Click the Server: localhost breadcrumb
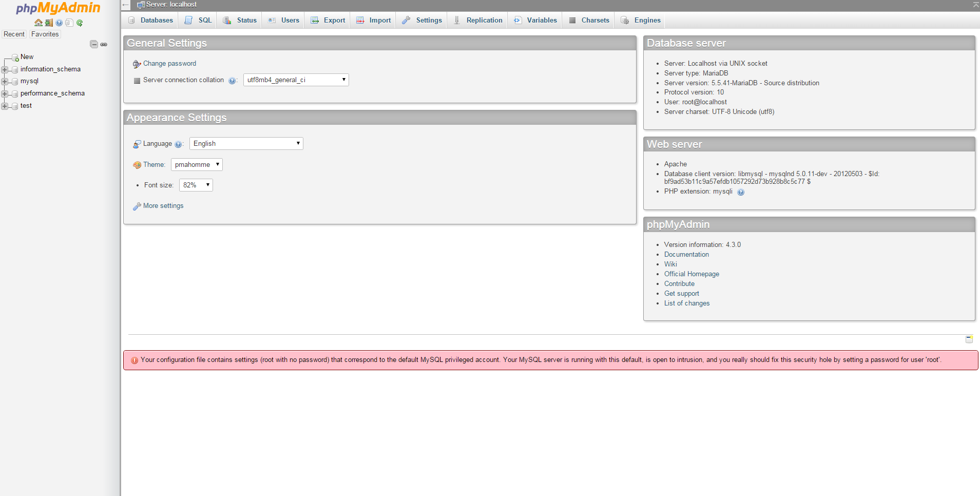Screen dimensions: 980x496 [171, 5]
